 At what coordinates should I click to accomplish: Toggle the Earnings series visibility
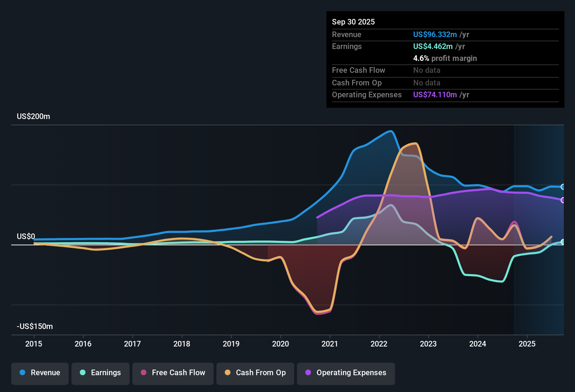coord(100,373)
